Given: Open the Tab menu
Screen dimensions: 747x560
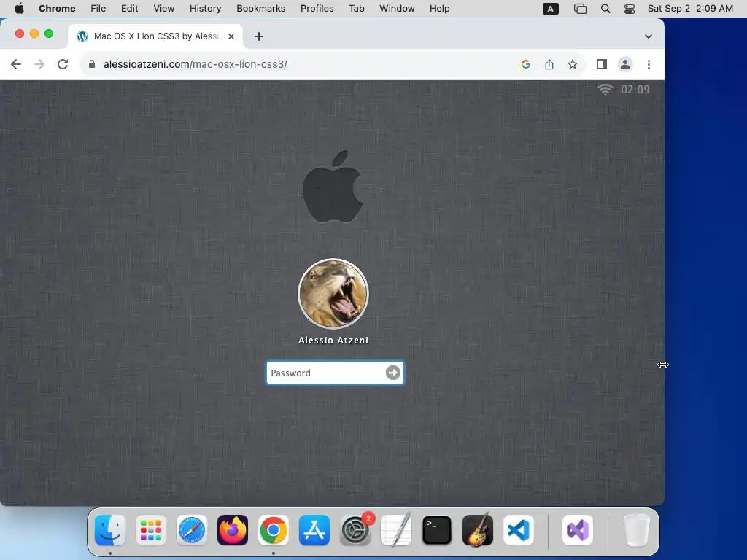Looking at the screenshot, I should tap(356, 9).
